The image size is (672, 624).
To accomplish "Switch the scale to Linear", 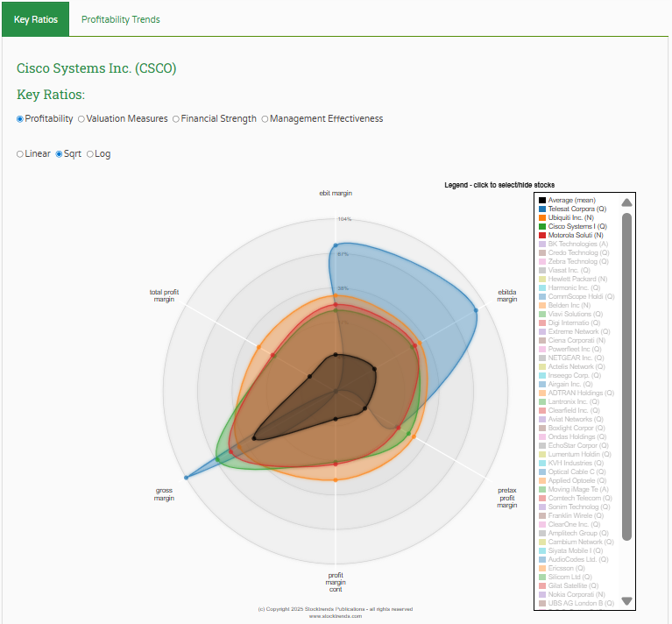I will (20, 154).
